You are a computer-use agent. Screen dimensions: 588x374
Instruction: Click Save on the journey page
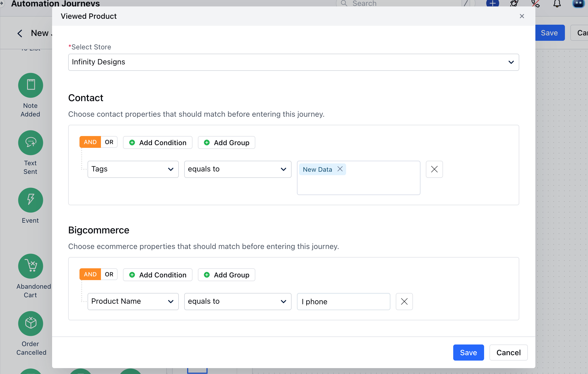550,33
